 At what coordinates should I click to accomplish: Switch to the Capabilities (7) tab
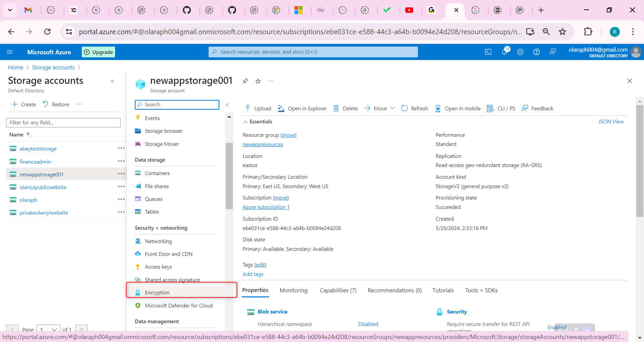[338, 290]
